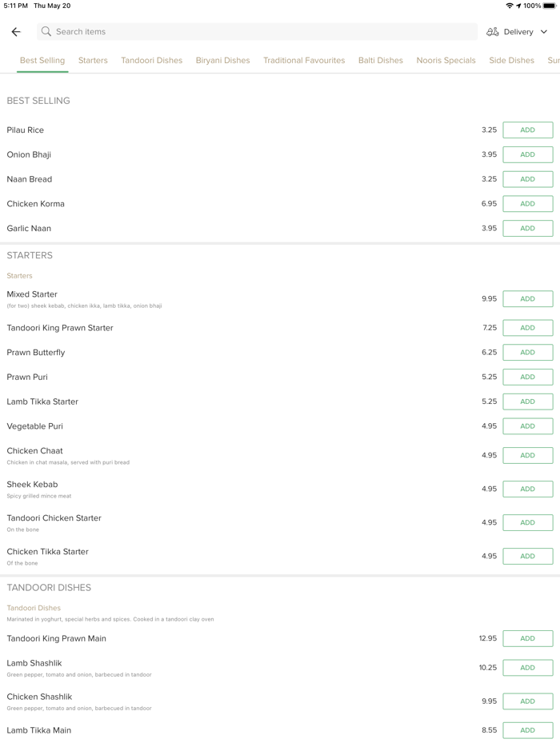The height and width of the screenshot is (747, 560).
Task: Add Mixed Starter to order
Action: pos(527,299)
